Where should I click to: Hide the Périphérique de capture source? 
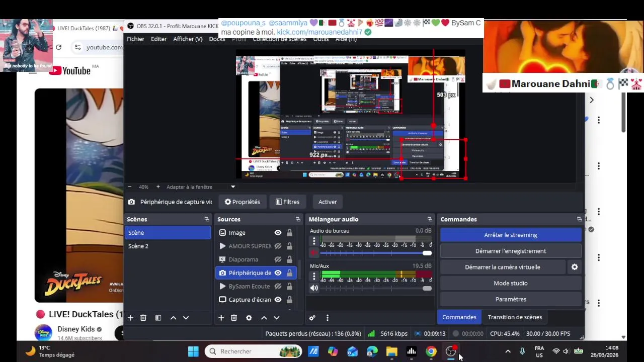coord(278,273)
